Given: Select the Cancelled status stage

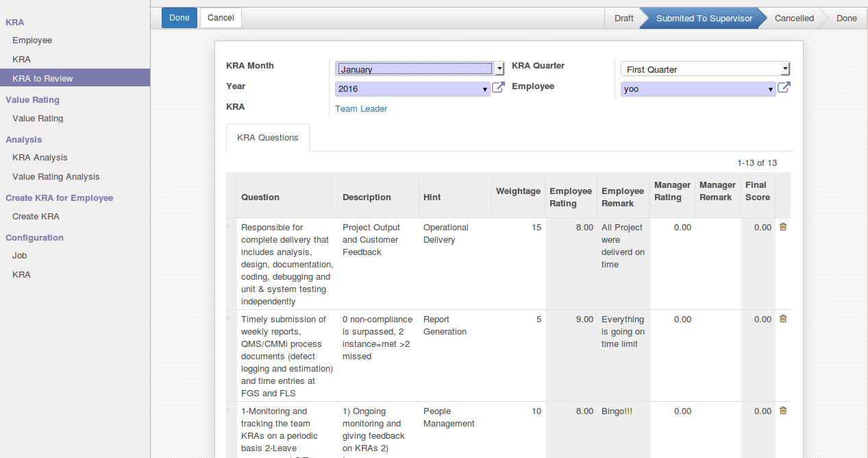Looking at the screenshot, I should pyautogui.click(x=794, y=19).
